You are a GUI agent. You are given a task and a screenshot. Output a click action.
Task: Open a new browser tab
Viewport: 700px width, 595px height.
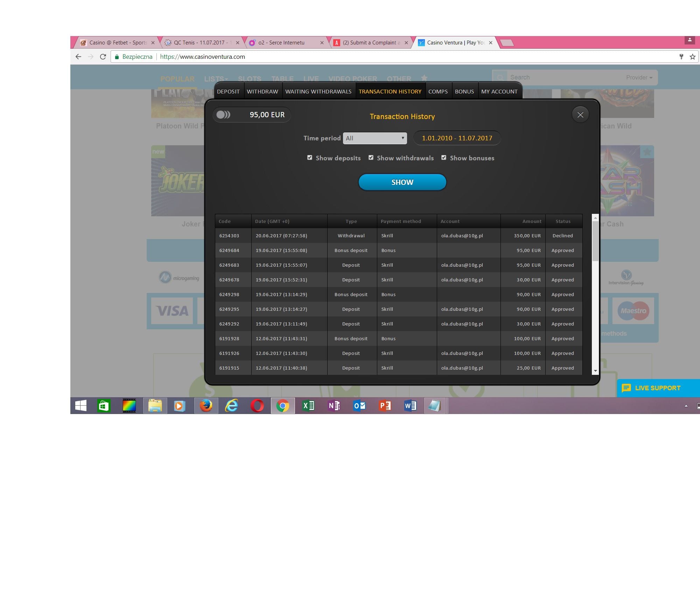click(507, 43)
